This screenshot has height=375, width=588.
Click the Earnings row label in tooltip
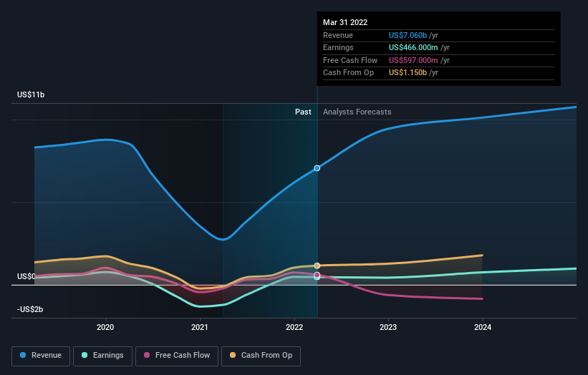pos(338,47)
